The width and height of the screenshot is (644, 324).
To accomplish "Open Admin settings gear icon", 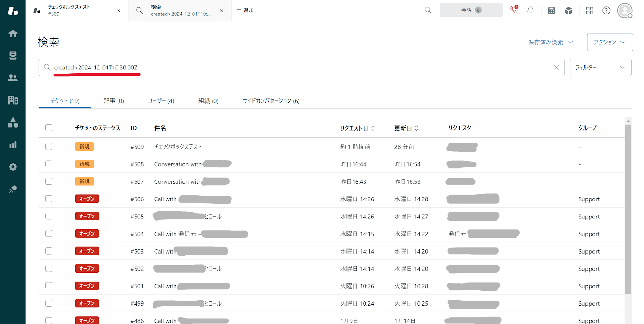I will 13,167.
